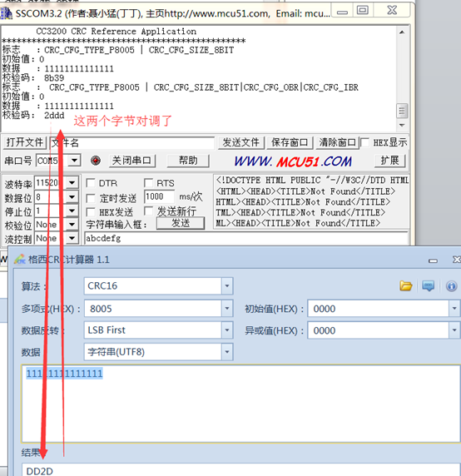This screenshot has width=461, height=476.
Task: Click the scroll down arrow in SSCOM output
Action: 402,125
